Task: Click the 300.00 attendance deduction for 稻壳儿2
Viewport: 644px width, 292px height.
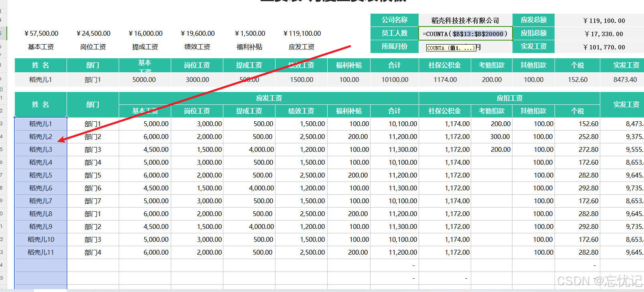Action: (x=492, y=137)
